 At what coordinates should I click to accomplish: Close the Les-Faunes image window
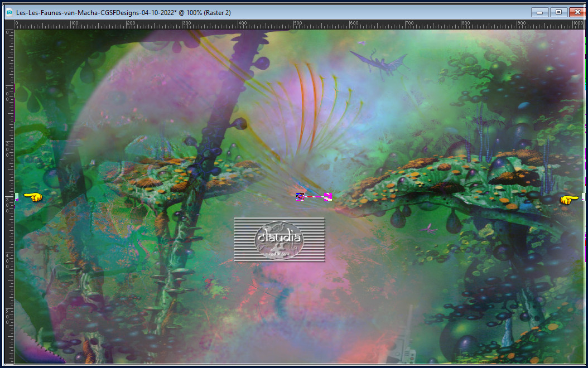coord(577,12)
